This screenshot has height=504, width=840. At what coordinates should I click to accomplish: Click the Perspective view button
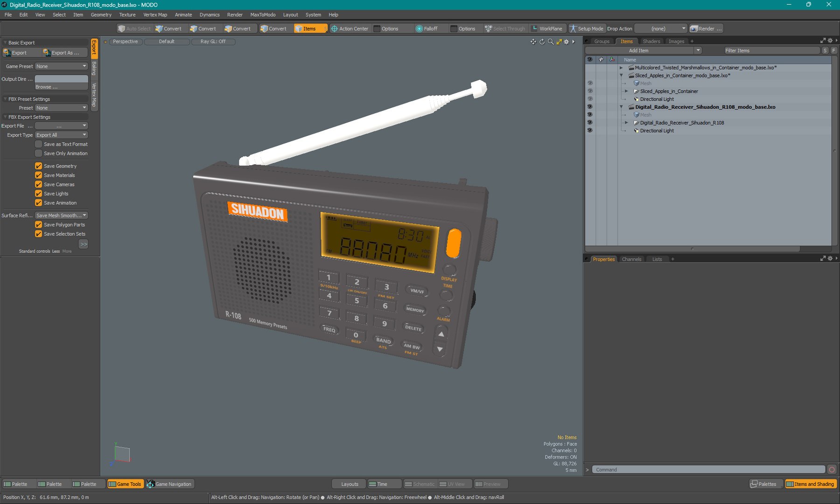125,42
